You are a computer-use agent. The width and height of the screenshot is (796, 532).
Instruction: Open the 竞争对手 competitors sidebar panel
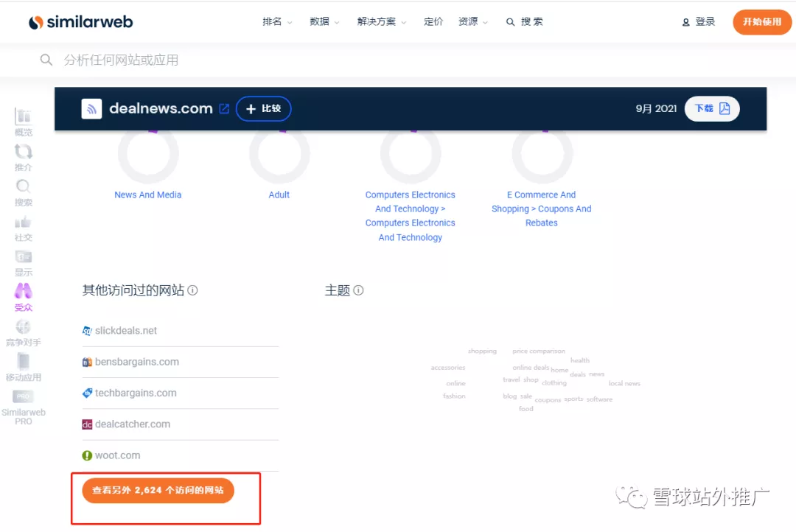click(x=23, y=332)
